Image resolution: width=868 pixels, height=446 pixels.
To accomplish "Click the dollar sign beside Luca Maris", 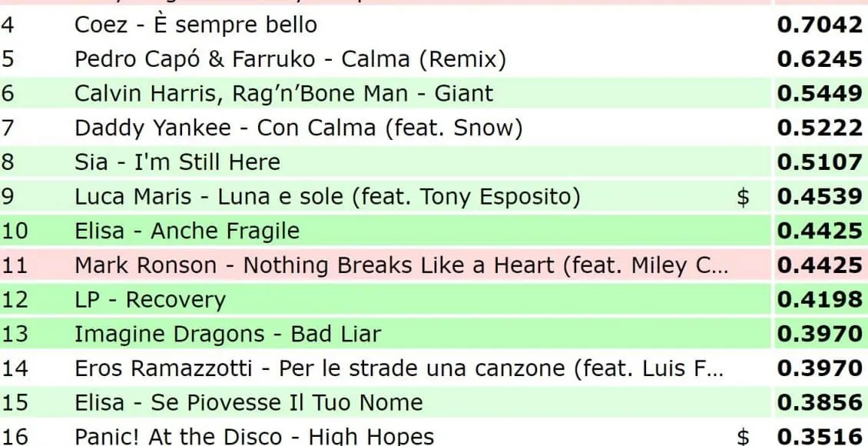I will pyautogui.click(x=742, y=197).
